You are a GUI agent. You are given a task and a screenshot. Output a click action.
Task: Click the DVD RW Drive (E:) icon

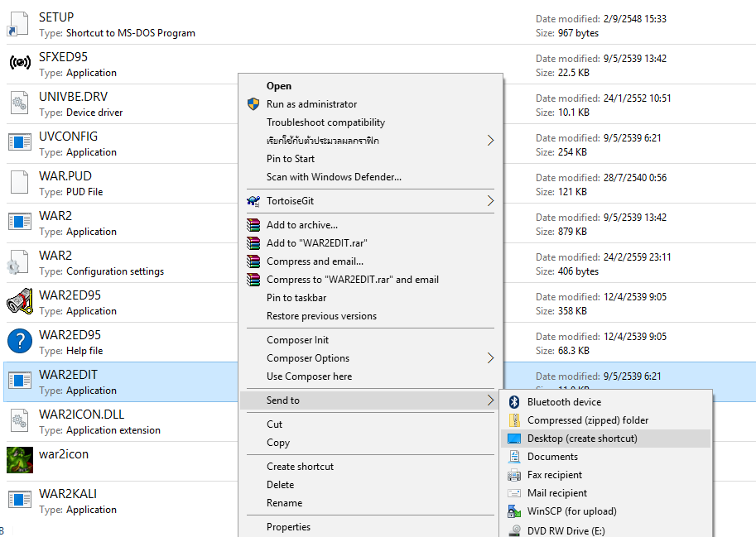point(514,530)
